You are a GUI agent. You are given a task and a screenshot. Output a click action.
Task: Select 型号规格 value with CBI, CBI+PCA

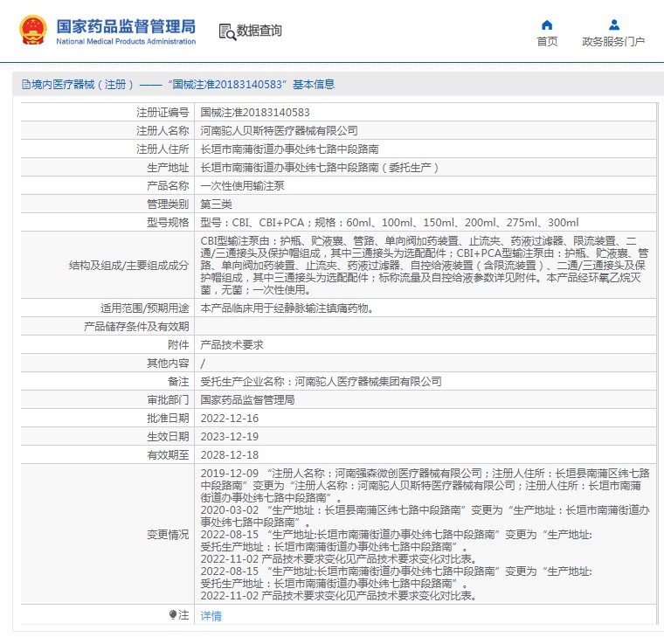(390, 223)
